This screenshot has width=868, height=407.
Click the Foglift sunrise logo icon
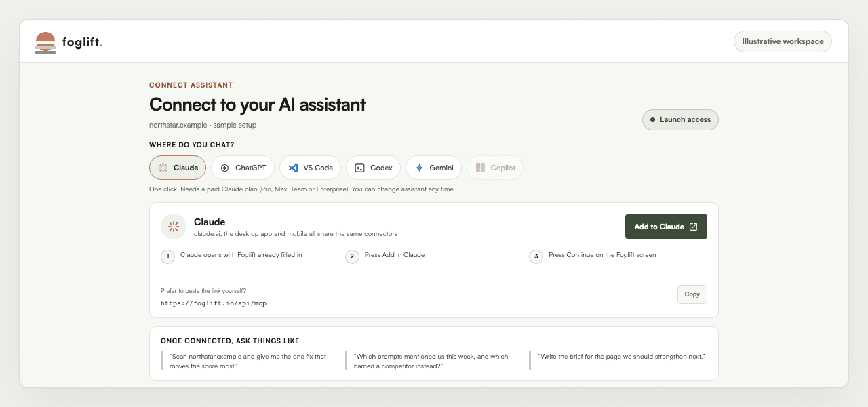point(45,42)
